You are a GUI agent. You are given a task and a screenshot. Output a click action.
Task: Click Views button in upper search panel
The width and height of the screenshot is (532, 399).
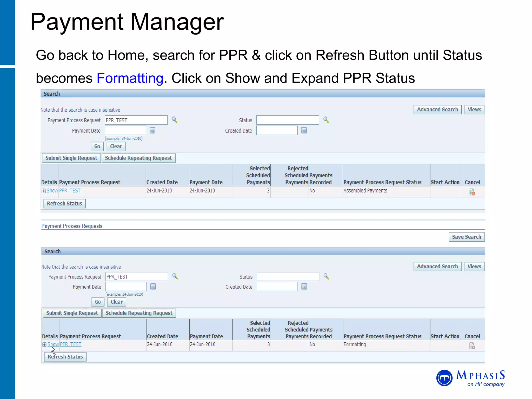[474, 110]
